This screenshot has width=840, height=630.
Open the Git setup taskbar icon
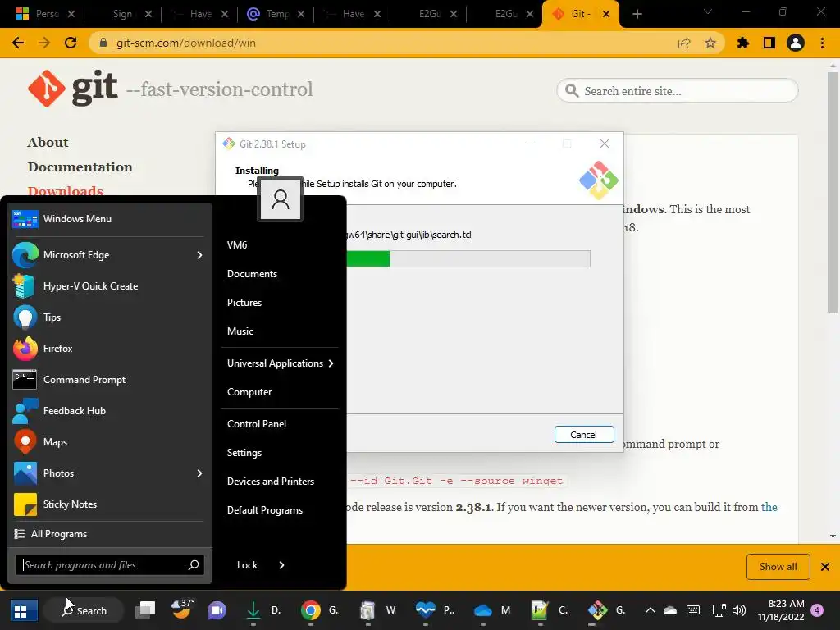(597, 610)
